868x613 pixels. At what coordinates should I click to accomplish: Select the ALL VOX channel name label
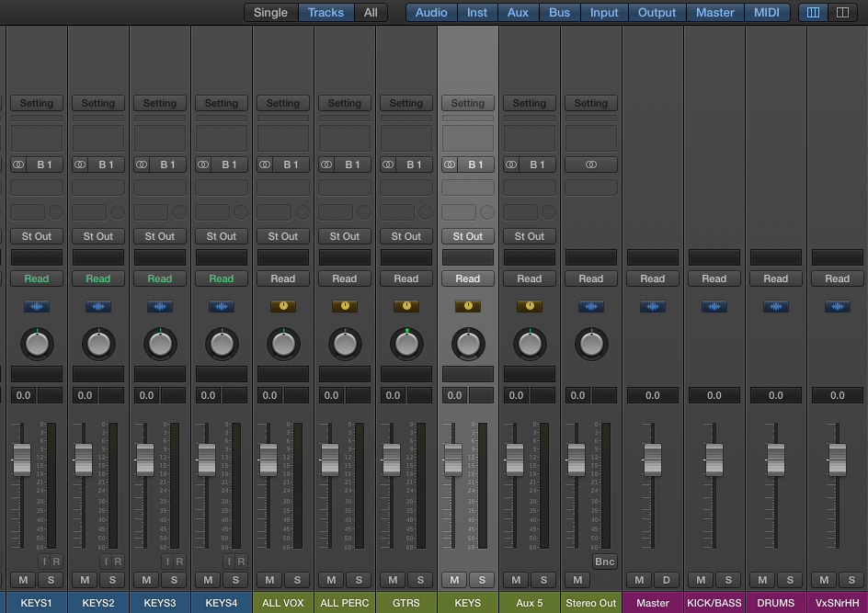(283, 603)
